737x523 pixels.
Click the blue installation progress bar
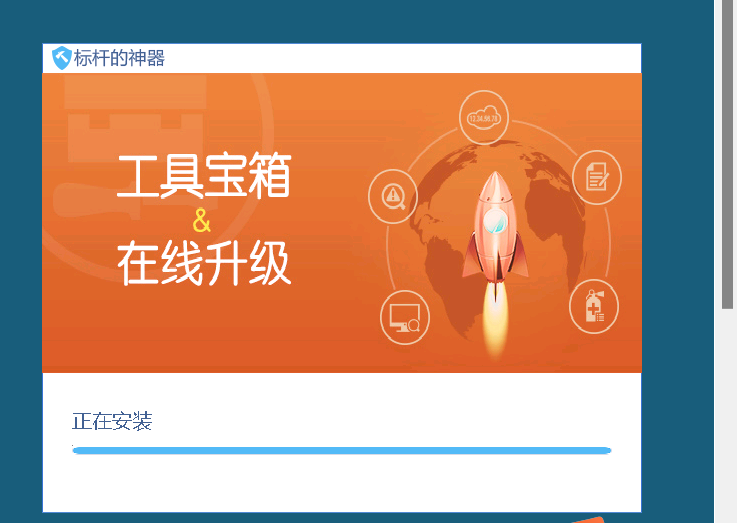pos(342,450)
